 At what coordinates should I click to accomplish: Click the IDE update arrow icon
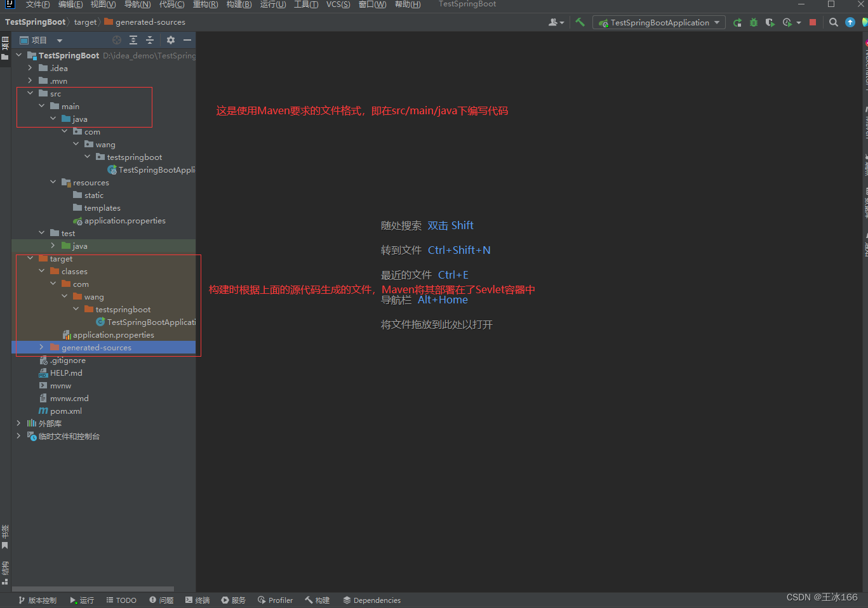[850, 22]
